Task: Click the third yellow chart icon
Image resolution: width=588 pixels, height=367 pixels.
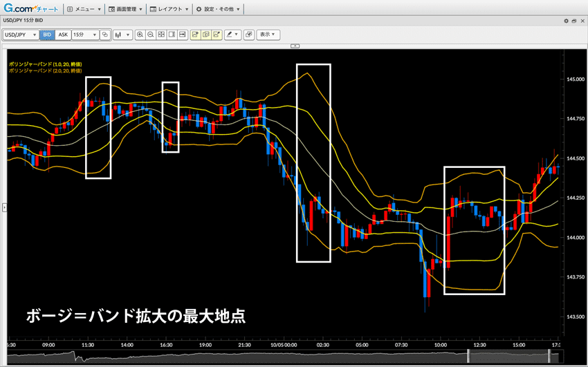Action: [x=217, y=34]
